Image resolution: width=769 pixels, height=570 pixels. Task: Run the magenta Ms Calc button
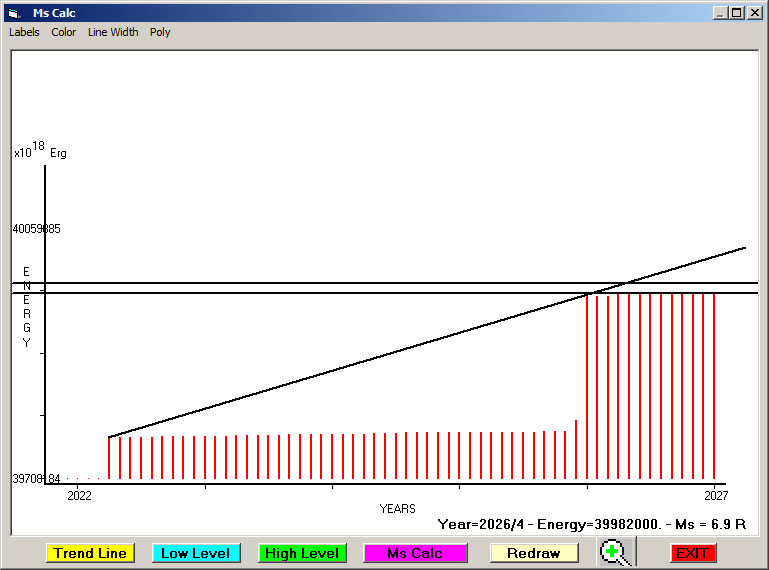415,553
